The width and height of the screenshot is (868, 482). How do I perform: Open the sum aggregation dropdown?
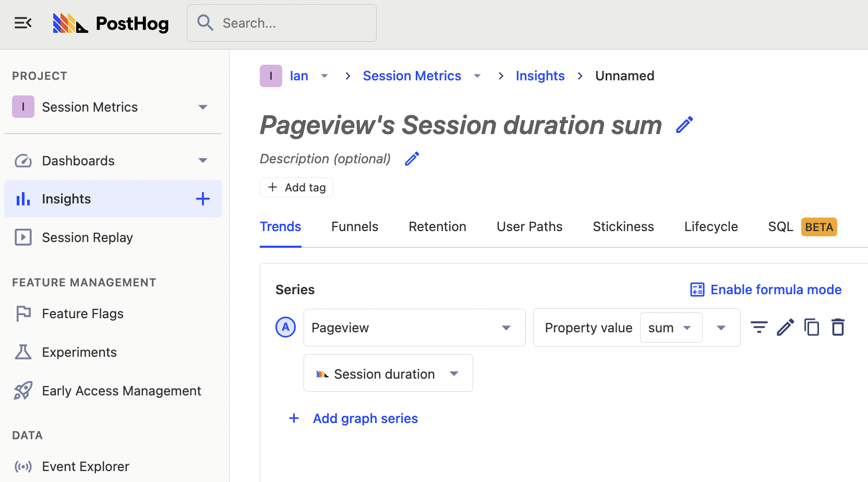tap(671, 327)
